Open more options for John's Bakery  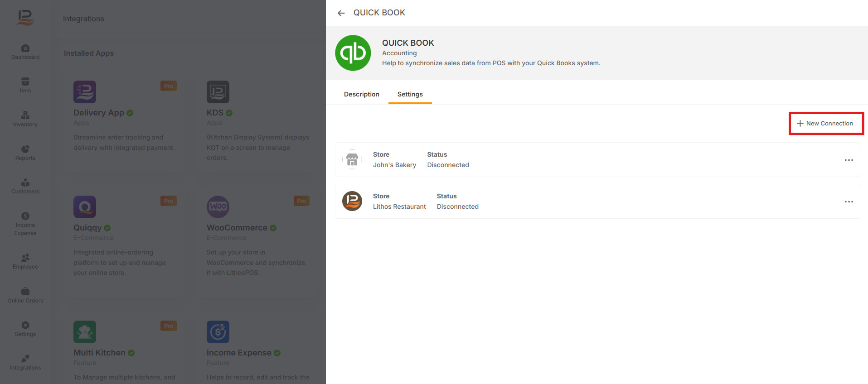point(849,160)
